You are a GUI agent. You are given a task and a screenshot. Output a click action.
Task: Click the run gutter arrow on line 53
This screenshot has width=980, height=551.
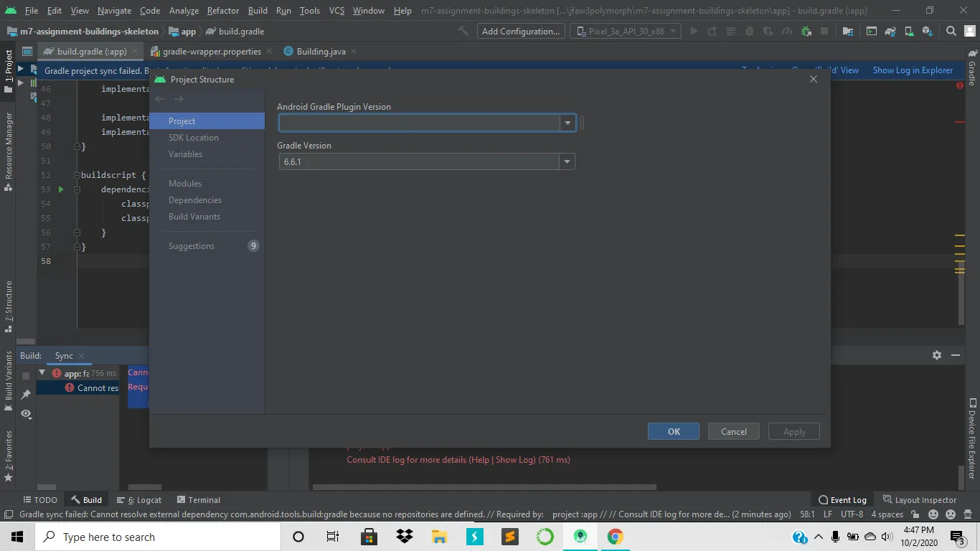(x=61, y=189)
